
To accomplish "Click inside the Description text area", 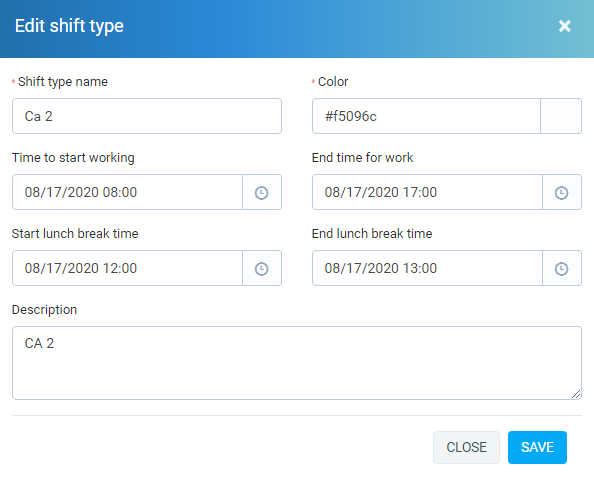I will pos(297,363).
